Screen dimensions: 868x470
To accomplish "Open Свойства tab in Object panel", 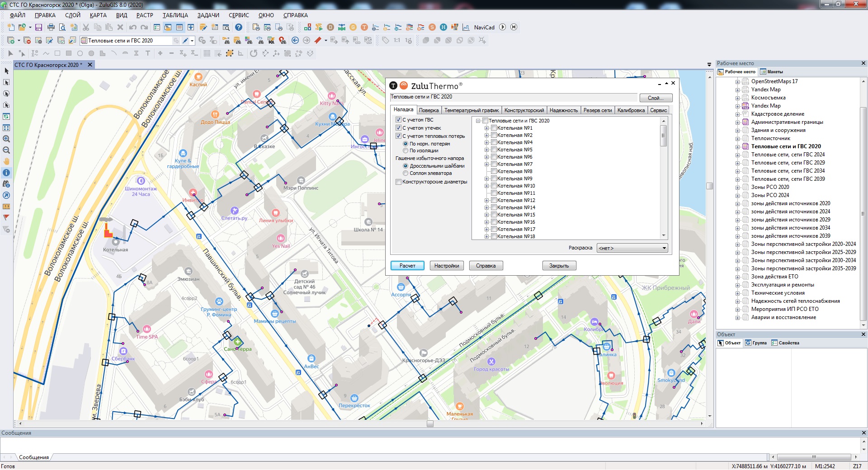I will [x=785, y=343].
